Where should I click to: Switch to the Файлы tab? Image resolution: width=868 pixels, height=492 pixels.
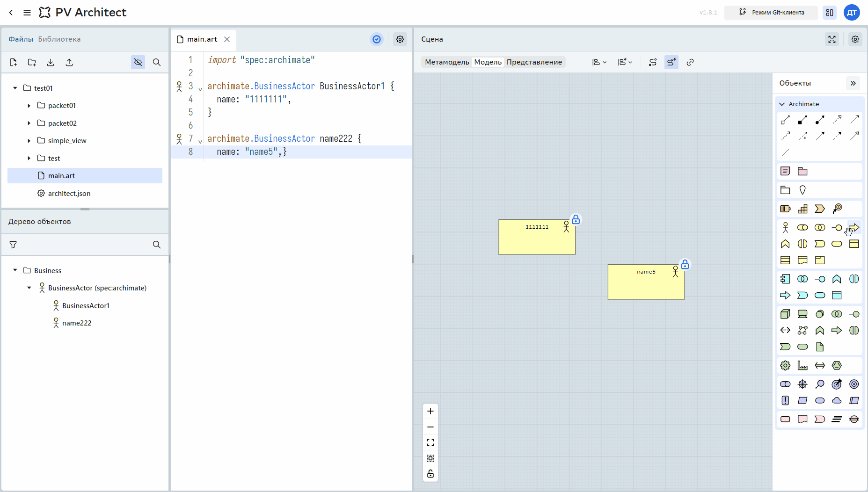point(21,39)
